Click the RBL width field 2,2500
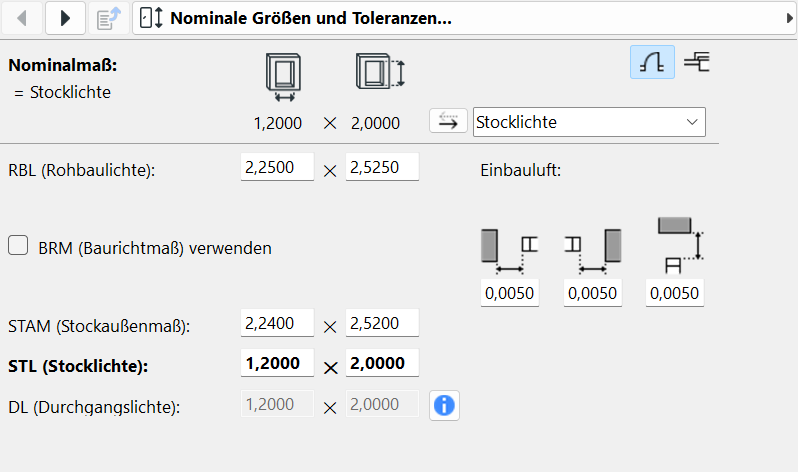Screen dimensions: 798x472 click(x=277, y=168)
